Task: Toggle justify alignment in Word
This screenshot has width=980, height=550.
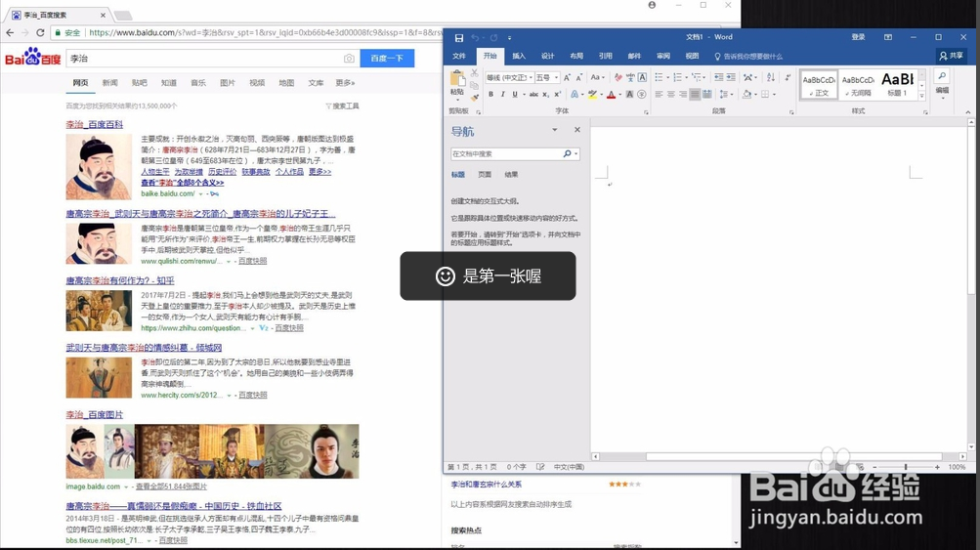Action: (695, 95)
